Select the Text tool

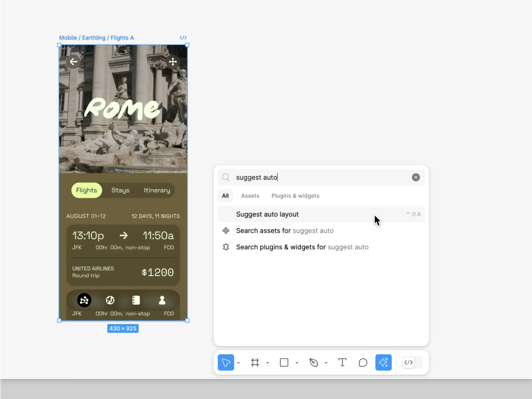[342, 362]
